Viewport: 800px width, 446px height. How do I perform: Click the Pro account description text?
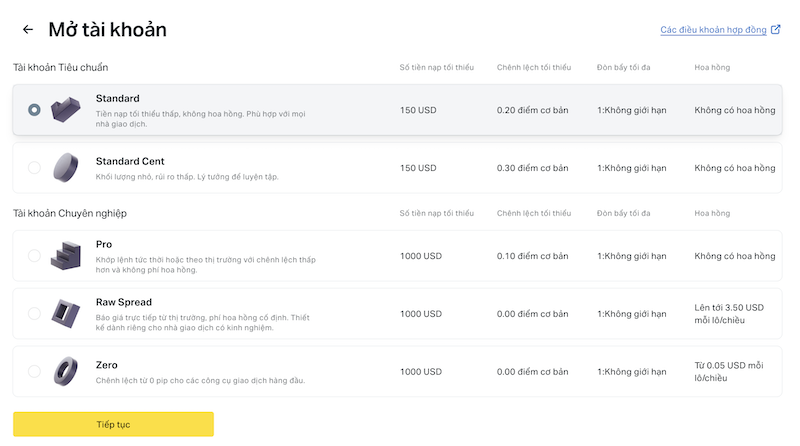(x=206, y=265)
